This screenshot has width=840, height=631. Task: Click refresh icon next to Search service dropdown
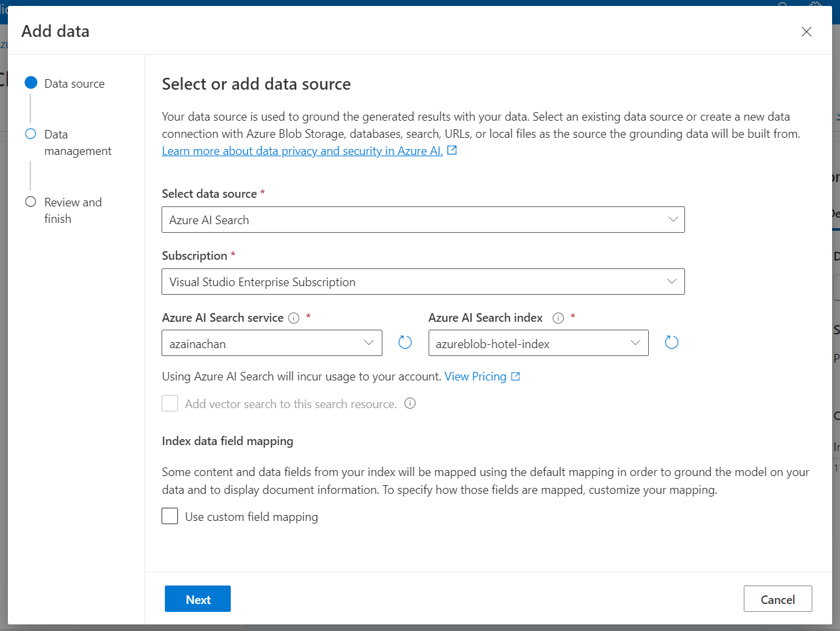pyautogui.click(x=405, y=342)
